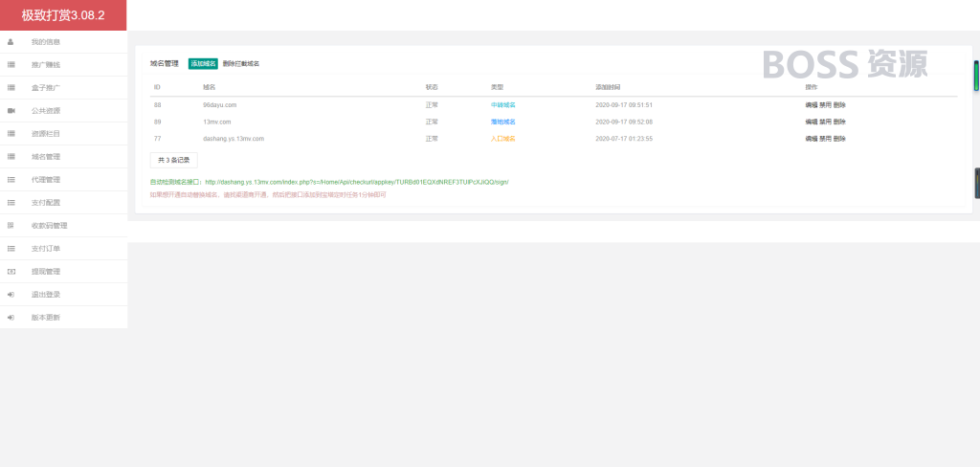Click the list icon beside 资源栏目

click(x=11, y=134)
